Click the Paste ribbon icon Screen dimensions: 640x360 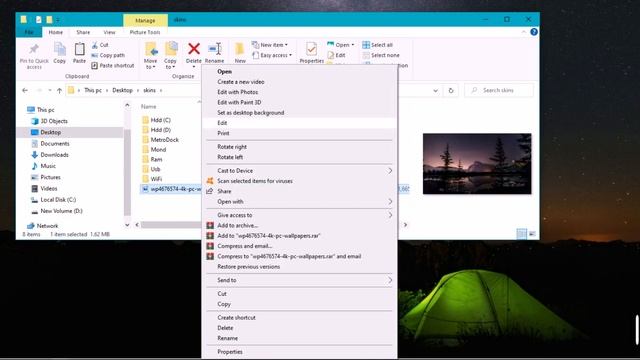[x=79, y=49]
